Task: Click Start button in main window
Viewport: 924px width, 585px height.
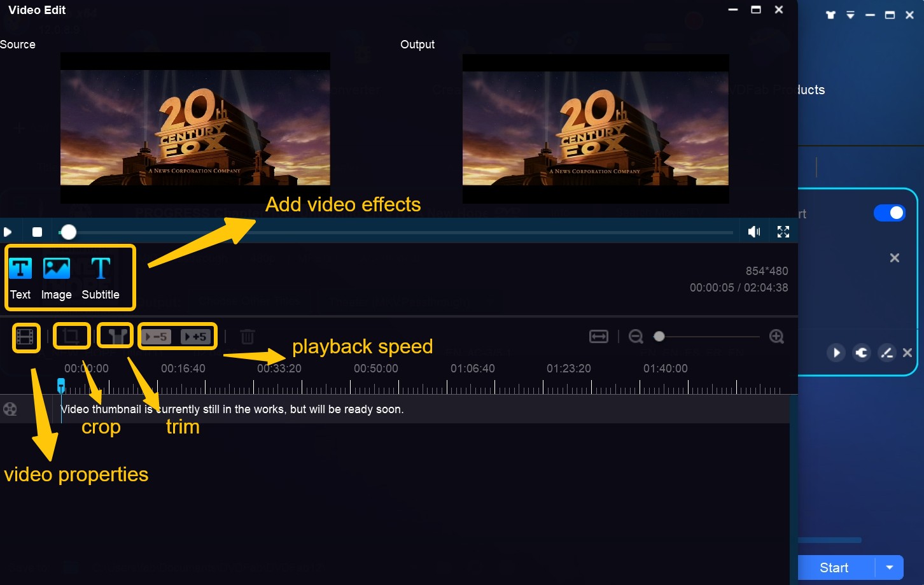Action: coord(835,568)
